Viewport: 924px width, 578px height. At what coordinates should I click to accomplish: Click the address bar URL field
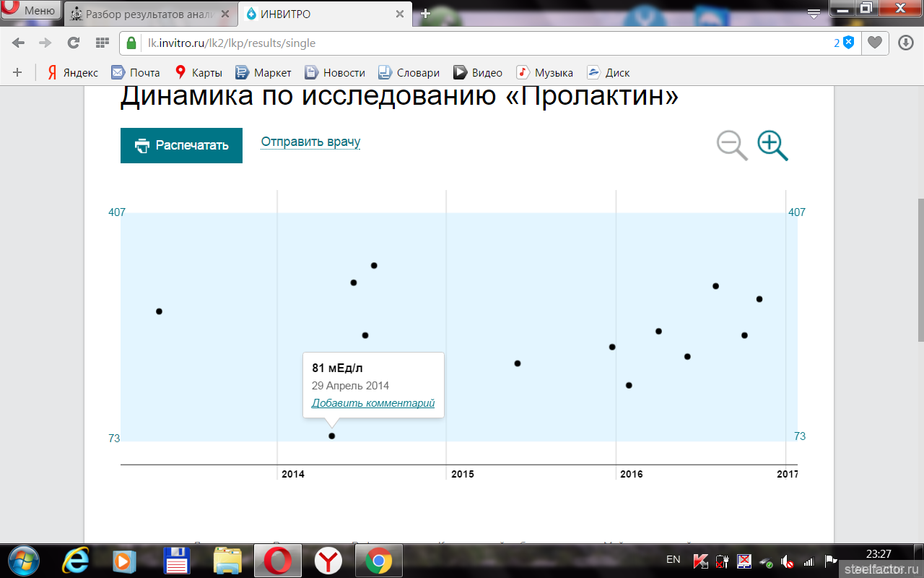[x=476, y=43]
